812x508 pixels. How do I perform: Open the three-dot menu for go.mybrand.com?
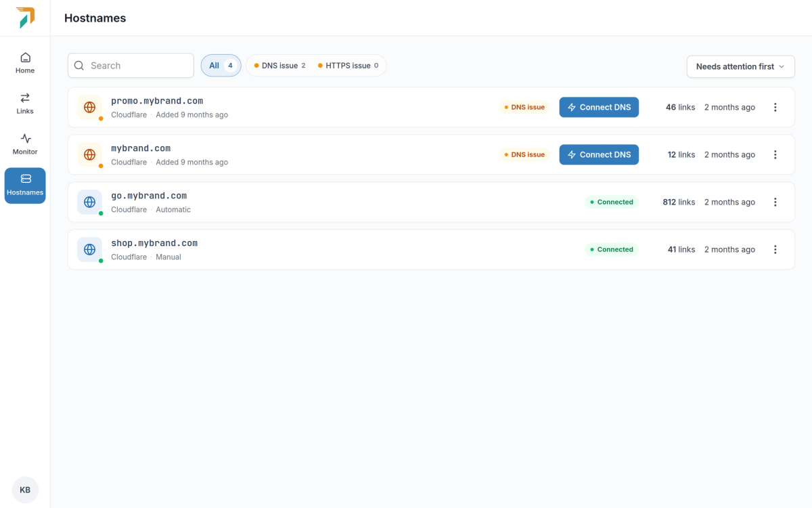[x=775, y=202]
